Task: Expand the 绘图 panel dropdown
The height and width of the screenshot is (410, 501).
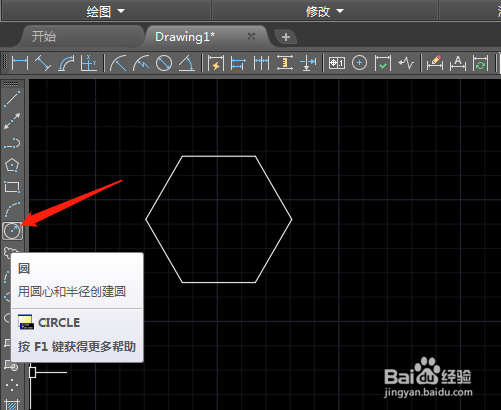Action: pos(105,11)
